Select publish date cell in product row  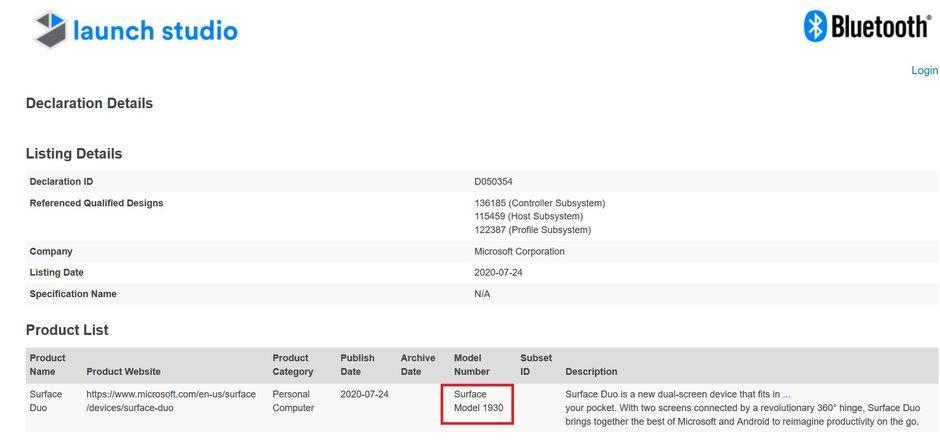(364, 394)
